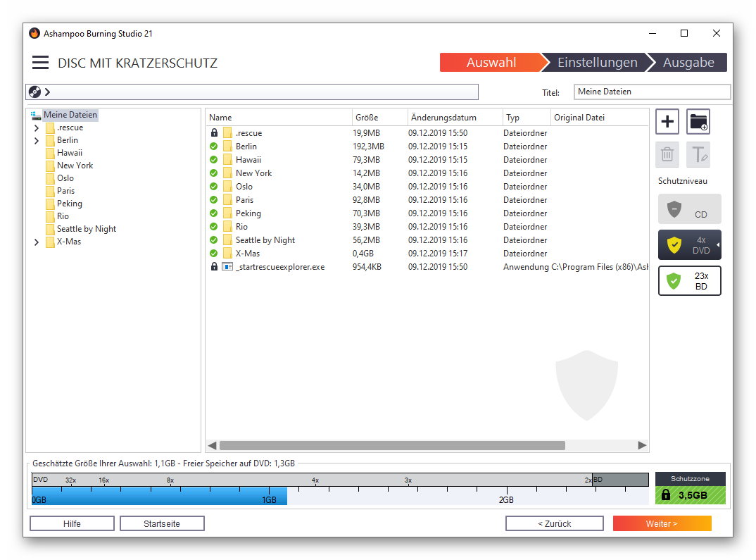Expand the Berlin folder in tree
The image size is (756, 560).
point(37,141)
